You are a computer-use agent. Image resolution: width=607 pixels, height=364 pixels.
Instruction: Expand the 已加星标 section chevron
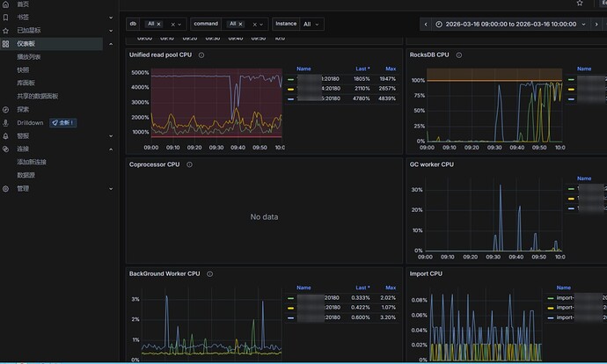(x=111, y=31)
